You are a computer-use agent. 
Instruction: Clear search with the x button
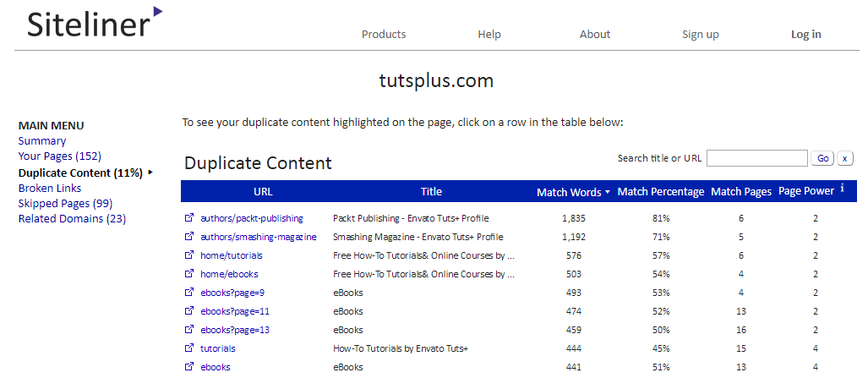coord(844,158)
